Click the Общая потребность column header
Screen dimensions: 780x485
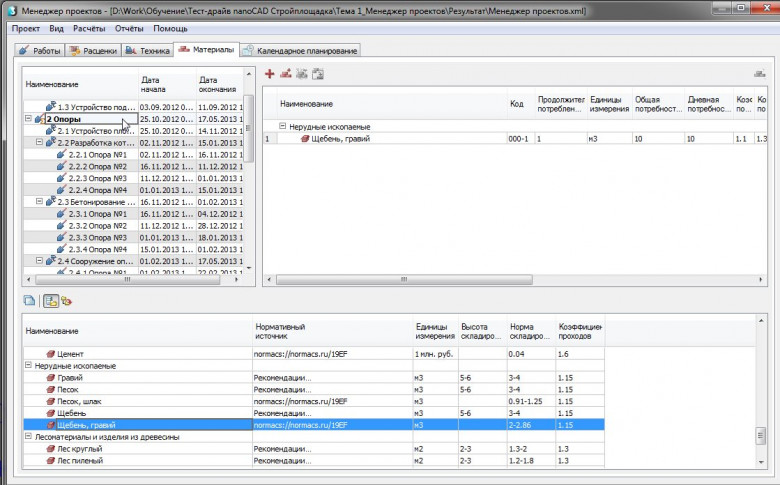click(x=658, y=104)
